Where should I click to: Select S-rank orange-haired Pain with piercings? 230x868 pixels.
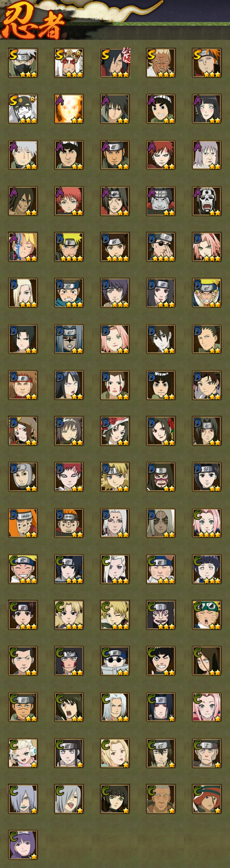coord(207,63)
